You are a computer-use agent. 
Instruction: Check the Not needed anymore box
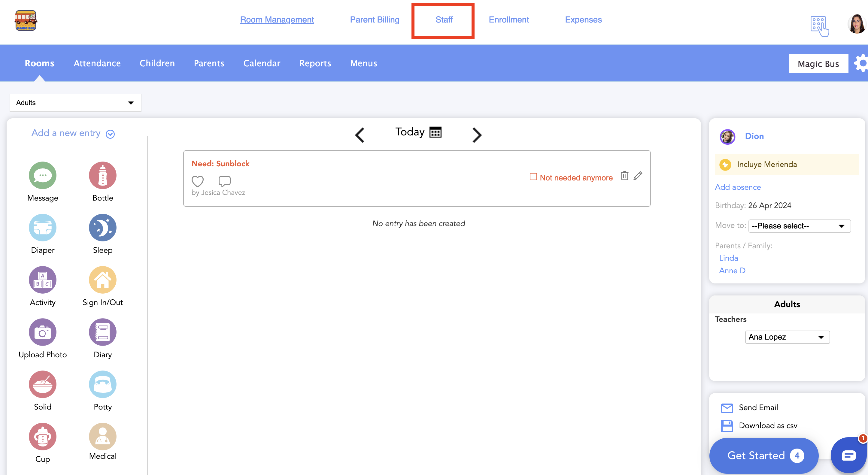tap(533, 177)
